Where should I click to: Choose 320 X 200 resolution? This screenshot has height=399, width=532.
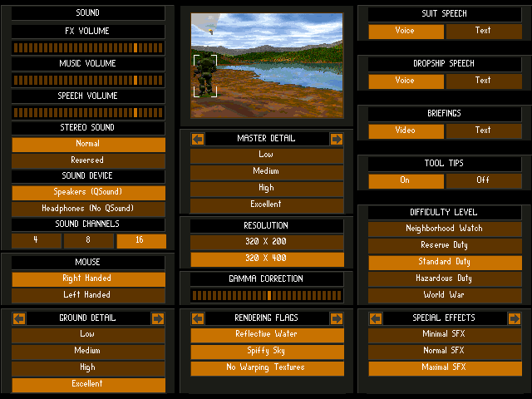tap(267, 243)
